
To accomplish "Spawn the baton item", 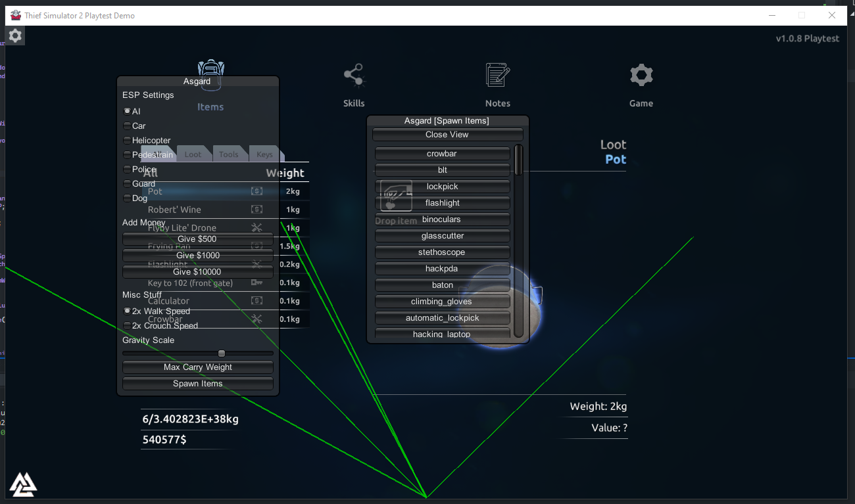I will coord(442,285).
